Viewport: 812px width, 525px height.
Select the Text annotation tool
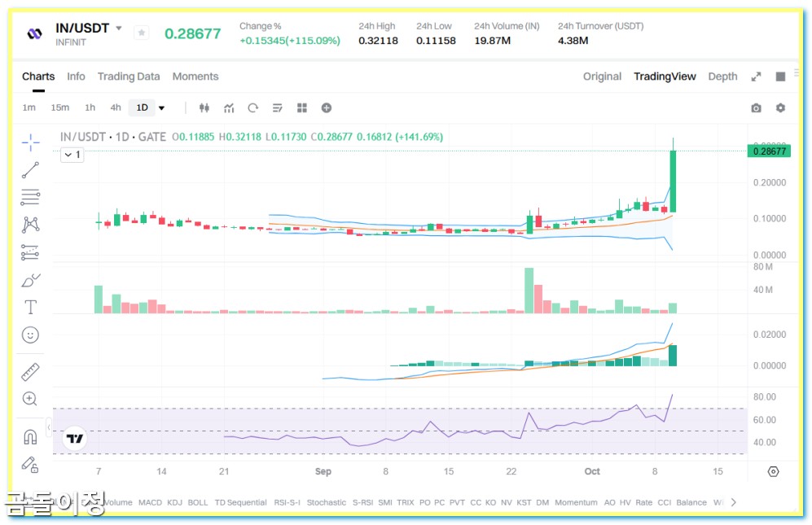point(31,307)
